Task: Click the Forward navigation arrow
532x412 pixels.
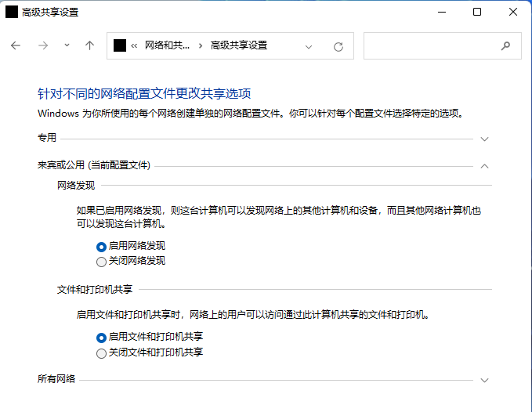Action: [44, 46]
